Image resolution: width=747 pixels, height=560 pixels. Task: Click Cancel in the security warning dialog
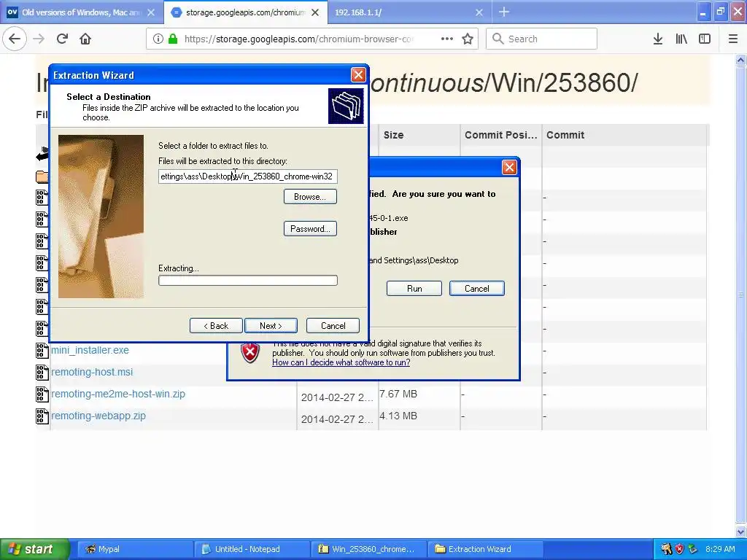(x=477, y=289)
